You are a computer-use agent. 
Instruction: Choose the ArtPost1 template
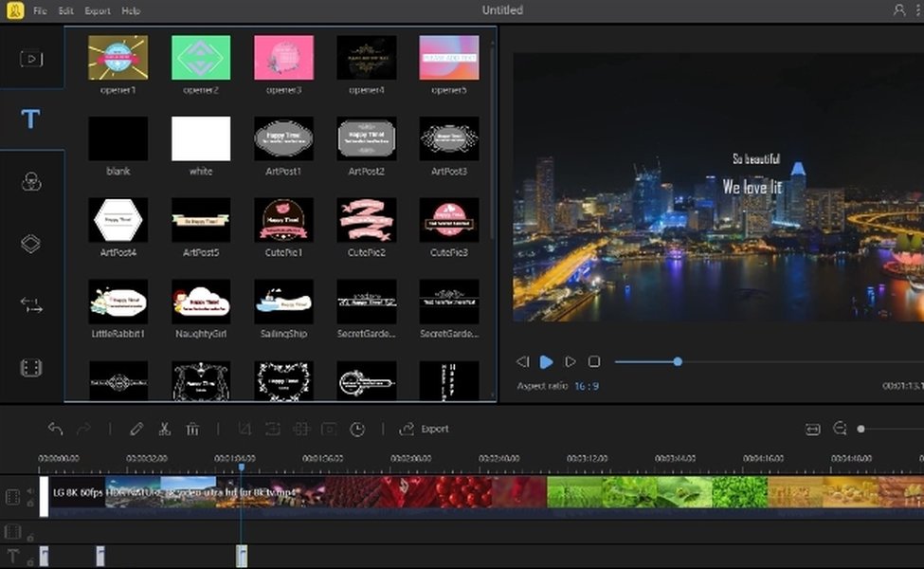pos(283,138)
